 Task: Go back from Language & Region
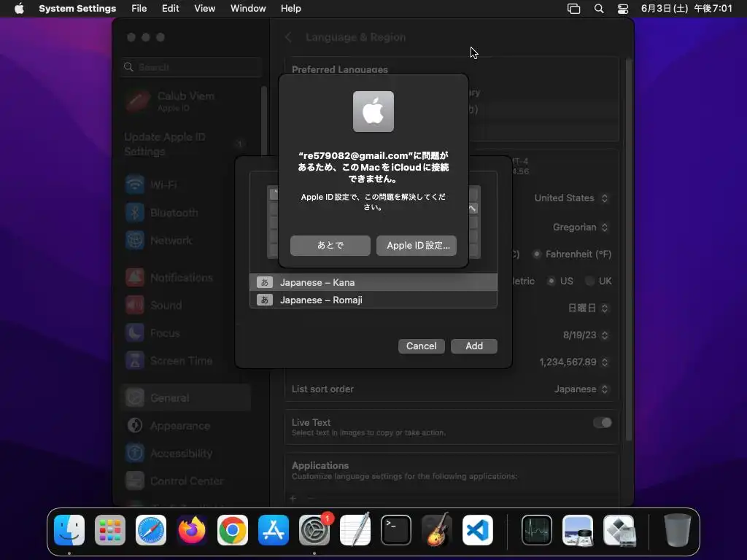(288, 37)
